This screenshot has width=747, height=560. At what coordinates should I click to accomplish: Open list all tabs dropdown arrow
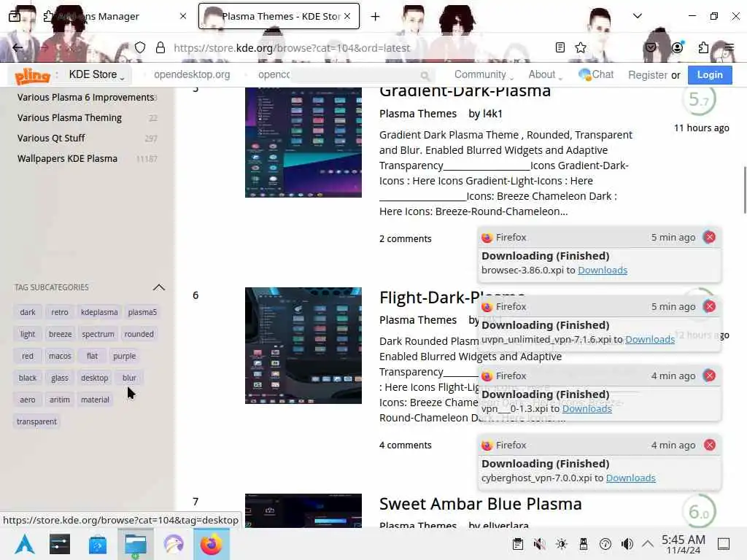pos(638,16)
